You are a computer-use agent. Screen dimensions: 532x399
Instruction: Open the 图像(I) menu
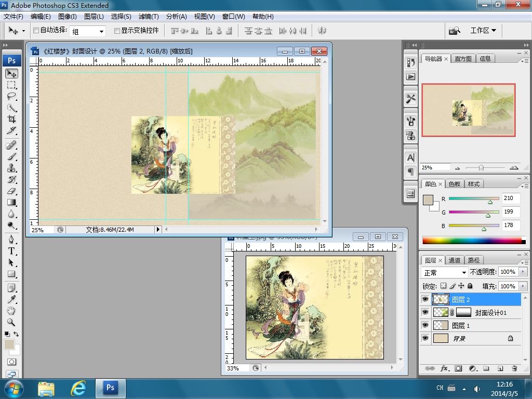pos(67,17)
